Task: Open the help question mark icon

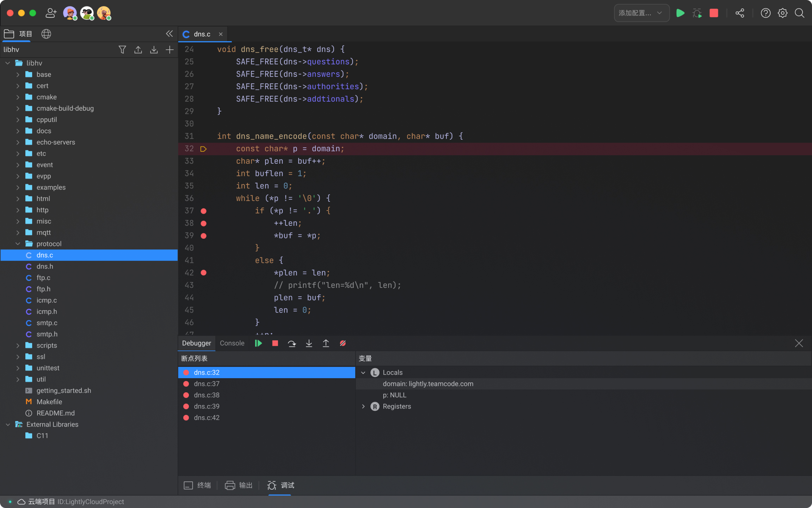Action: pyautogui.click(x=765, y=13)
